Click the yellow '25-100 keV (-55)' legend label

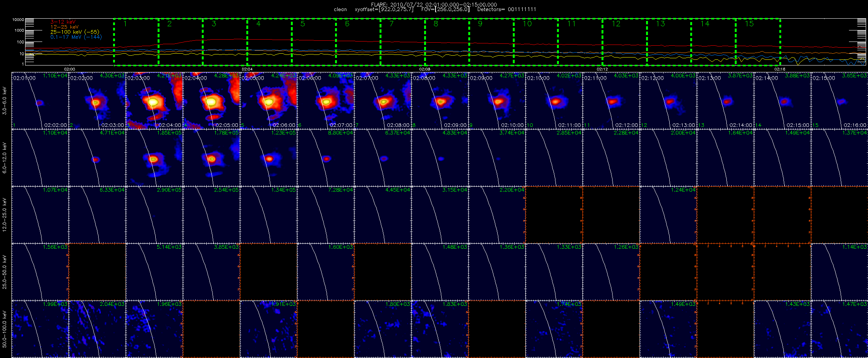click(x=75, y=32)
